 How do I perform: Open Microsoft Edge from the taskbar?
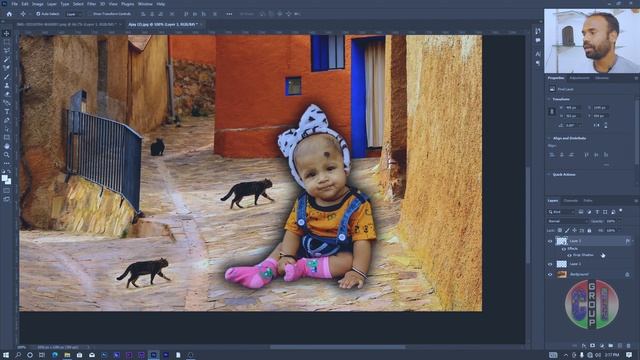(x=55, y=355)
